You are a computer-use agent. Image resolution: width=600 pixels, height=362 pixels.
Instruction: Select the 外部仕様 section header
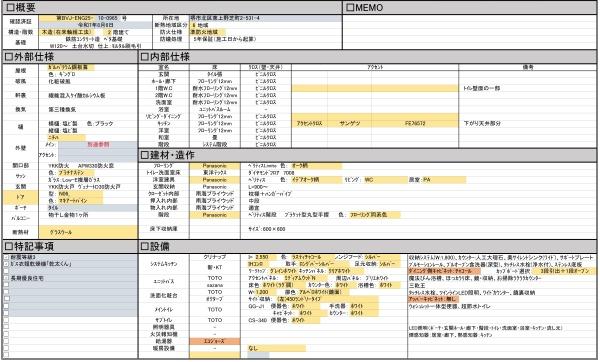tap(70, 57)
